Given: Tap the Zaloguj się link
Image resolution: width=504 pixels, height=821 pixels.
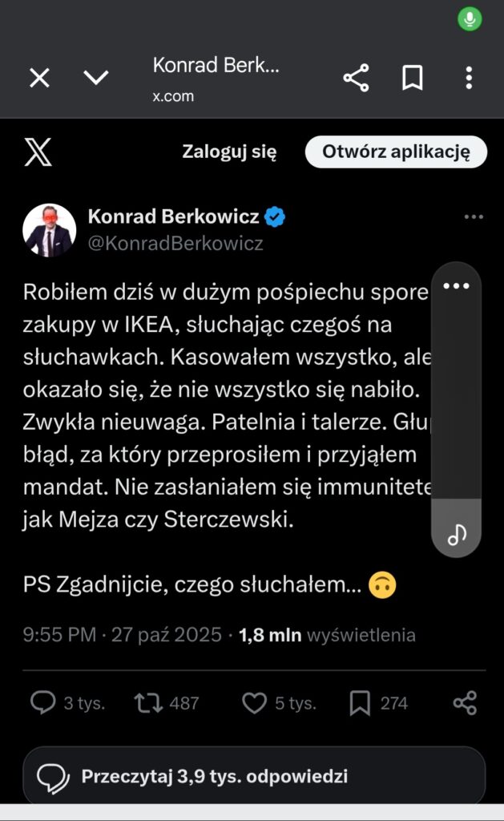Looking at the screenshot, I should click(229, 152).
